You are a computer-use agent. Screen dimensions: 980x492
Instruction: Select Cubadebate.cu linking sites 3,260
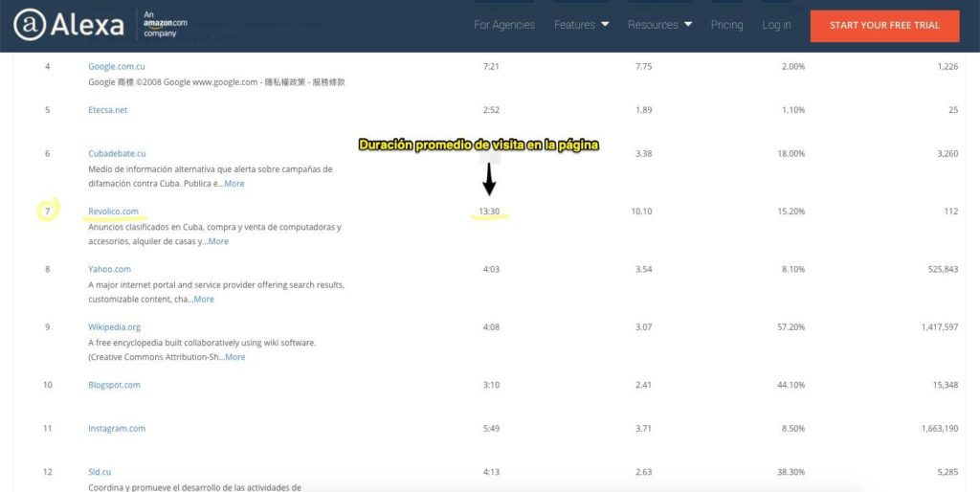point(947,154)
